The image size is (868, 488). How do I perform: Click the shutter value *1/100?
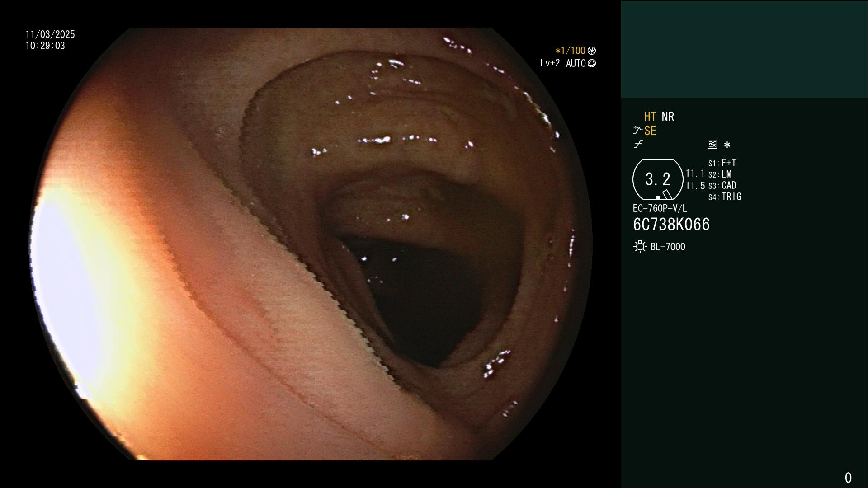(x=571, y=51)
